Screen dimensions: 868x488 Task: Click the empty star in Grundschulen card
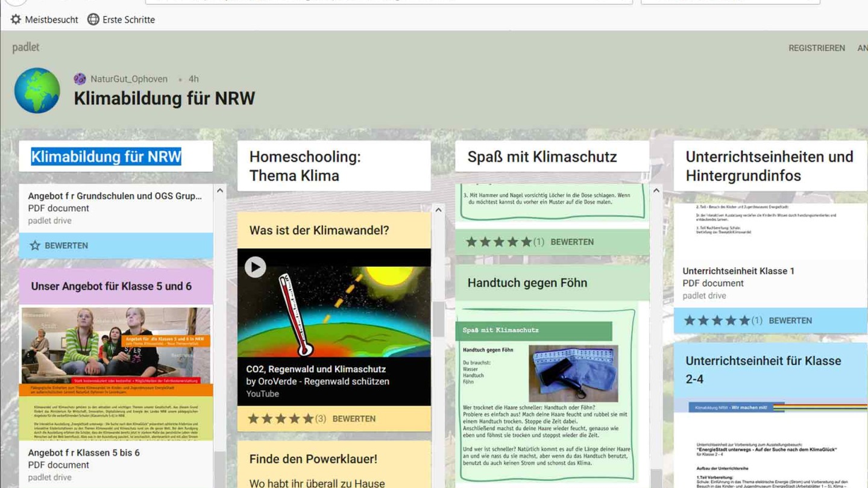click(x=35, y=245)
